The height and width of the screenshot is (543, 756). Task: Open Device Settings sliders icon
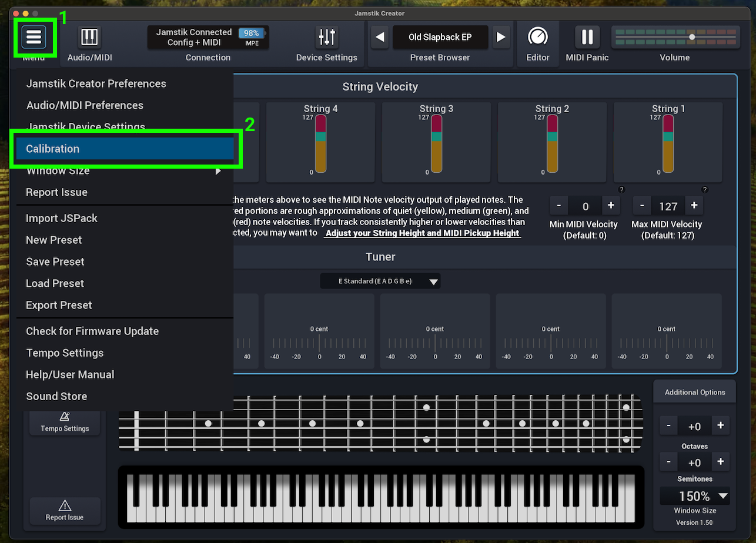[326, 37]
